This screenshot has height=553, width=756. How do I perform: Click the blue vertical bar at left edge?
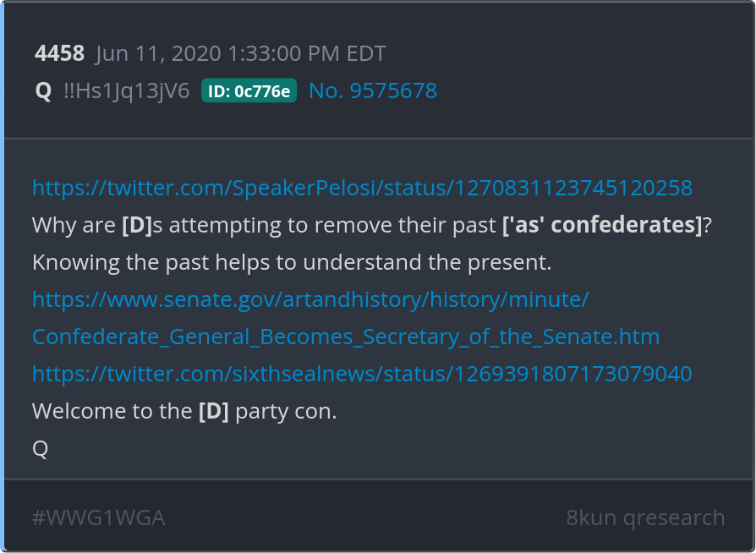pos(3,276)
